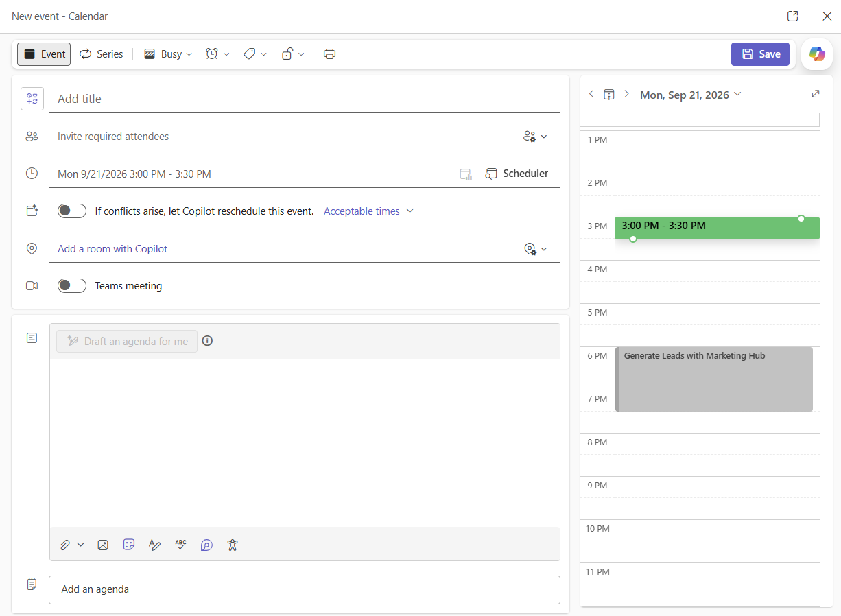Viewport: 841px width, 616px height.
Task: Click the emoji picker beside the title
Action: [x=32, y=99]
